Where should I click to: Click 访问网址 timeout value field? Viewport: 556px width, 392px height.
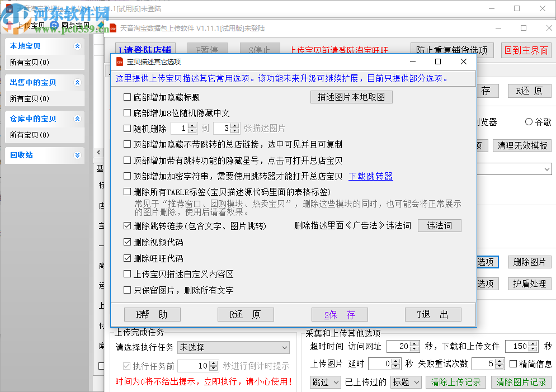point(399,346)
